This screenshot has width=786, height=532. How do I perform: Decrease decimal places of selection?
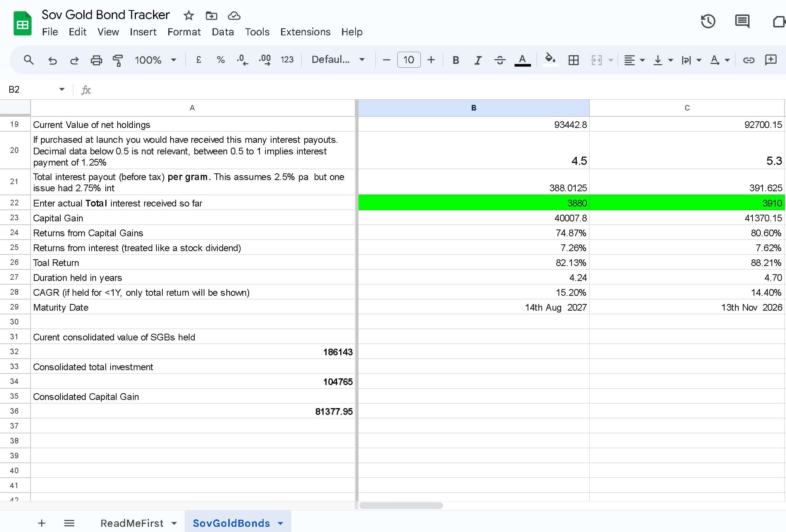click(x=242, y=60)
